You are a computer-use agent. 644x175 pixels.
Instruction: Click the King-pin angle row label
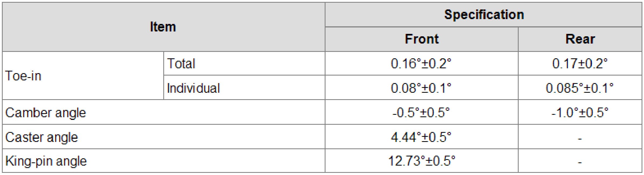[x=46, y=161]
